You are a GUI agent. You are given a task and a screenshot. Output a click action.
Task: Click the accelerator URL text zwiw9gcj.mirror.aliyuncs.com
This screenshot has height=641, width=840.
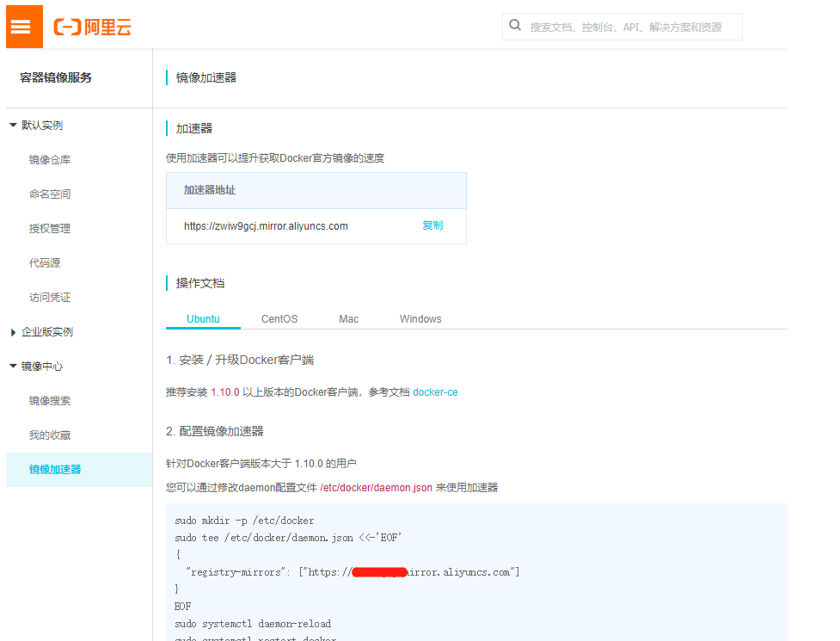(x=266, y=226)
